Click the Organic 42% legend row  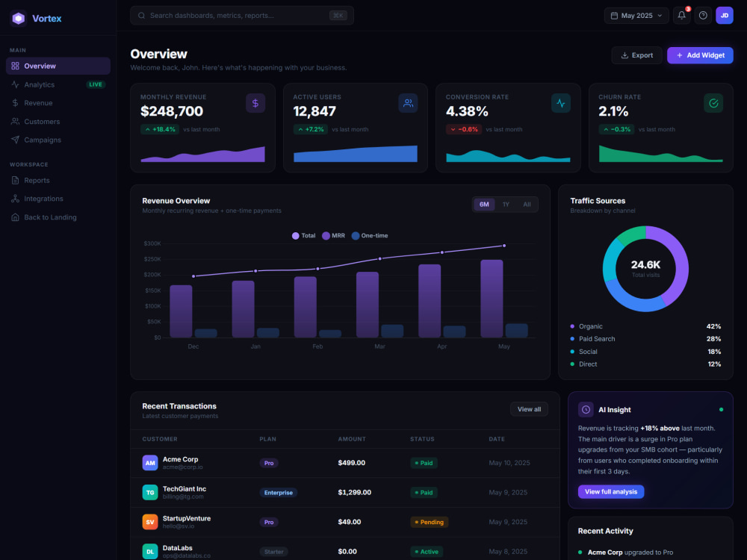click(x=645, y=327)
